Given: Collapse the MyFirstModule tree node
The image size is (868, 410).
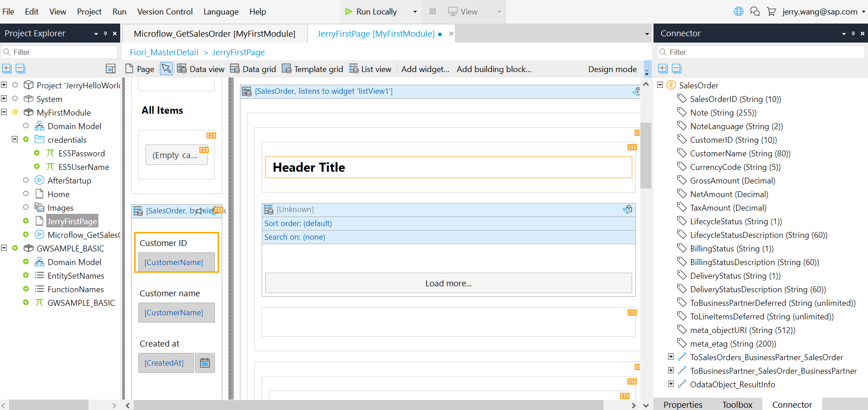Looking at the screenshot, I should pos(4,112).
